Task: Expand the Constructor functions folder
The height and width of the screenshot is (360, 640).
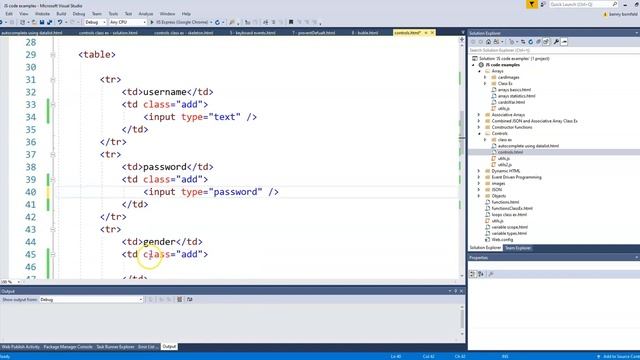Action: point(479,127)
